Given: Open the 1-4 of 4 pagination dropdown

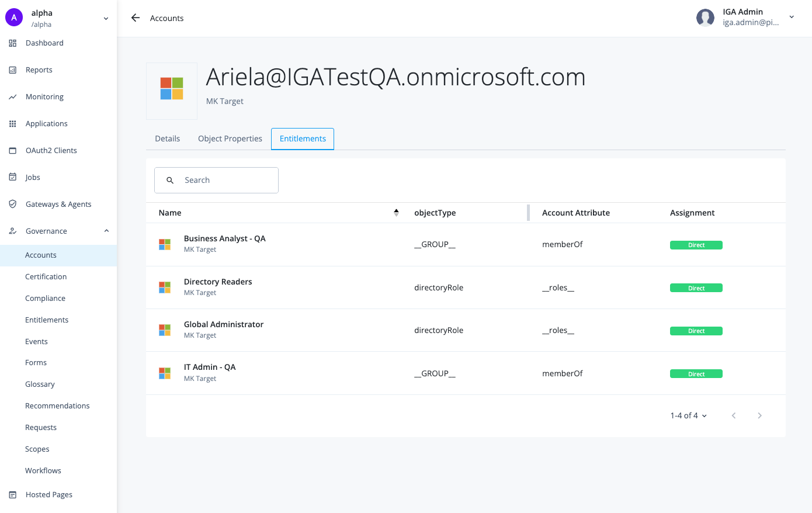Looking at the screenshot, I should [x=689, y=415].
